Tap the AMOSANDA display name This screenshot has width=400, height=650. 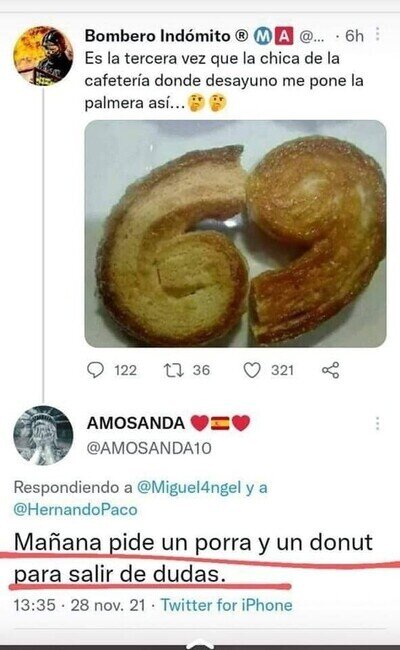(136, 423)
